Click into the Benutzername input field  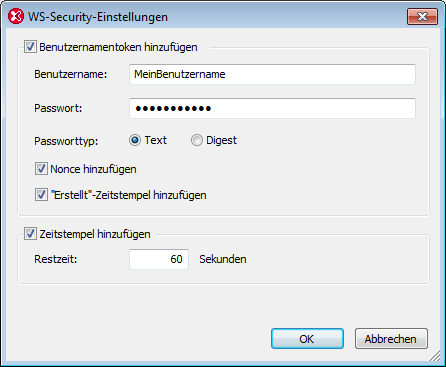click(x=272, y=74)
